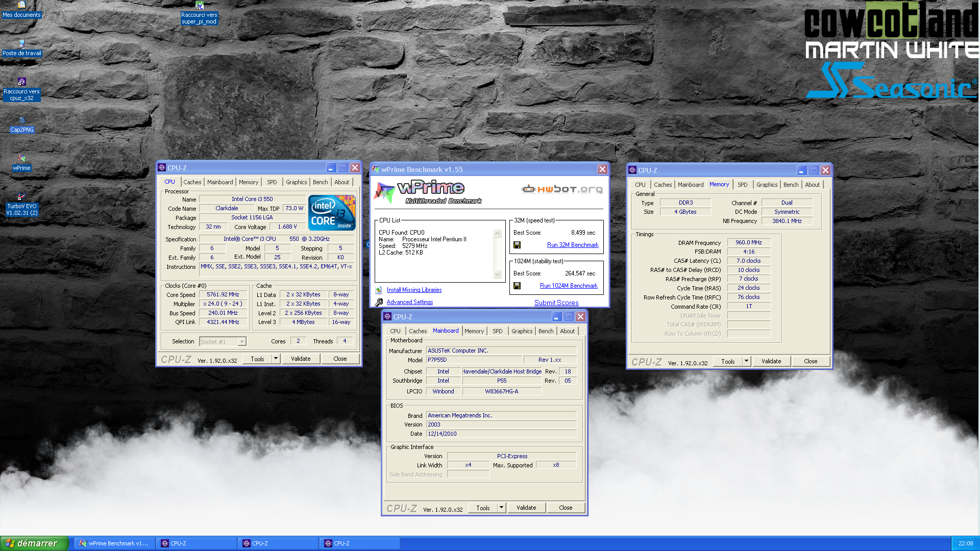
Task: Click Validate button in Memory window
Action: coord(771,361)
